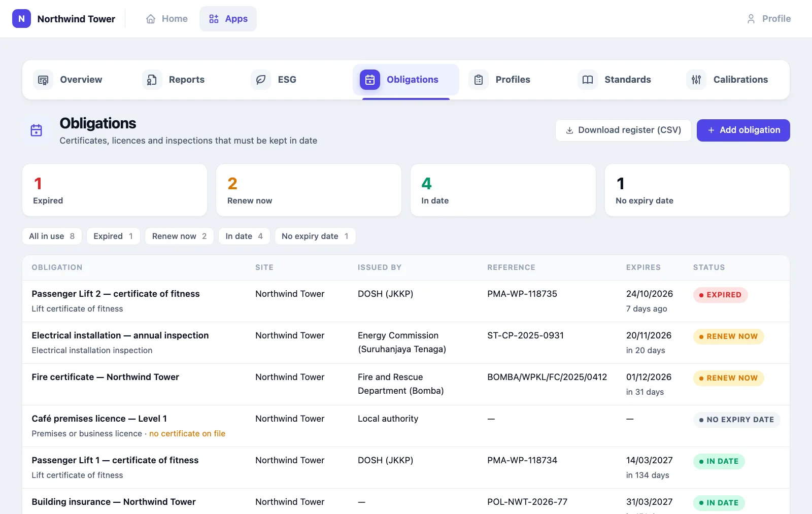Screen dimensions: 812x514
Task: Click the Calibrations sliders icon
Action: click(x=696, y=80)
